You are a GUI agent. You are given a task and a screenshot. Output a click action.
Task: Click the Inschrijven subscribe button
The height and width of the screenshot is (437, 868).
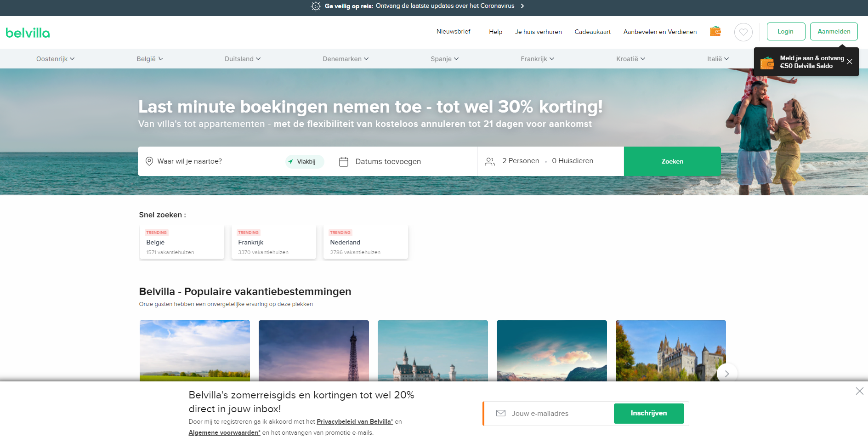click(x=649, y=413)
